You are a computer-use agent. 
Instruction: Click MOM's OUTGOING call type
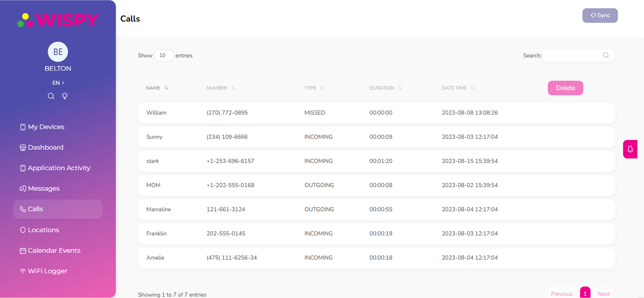pyautogui.click(x=319, y=185)
